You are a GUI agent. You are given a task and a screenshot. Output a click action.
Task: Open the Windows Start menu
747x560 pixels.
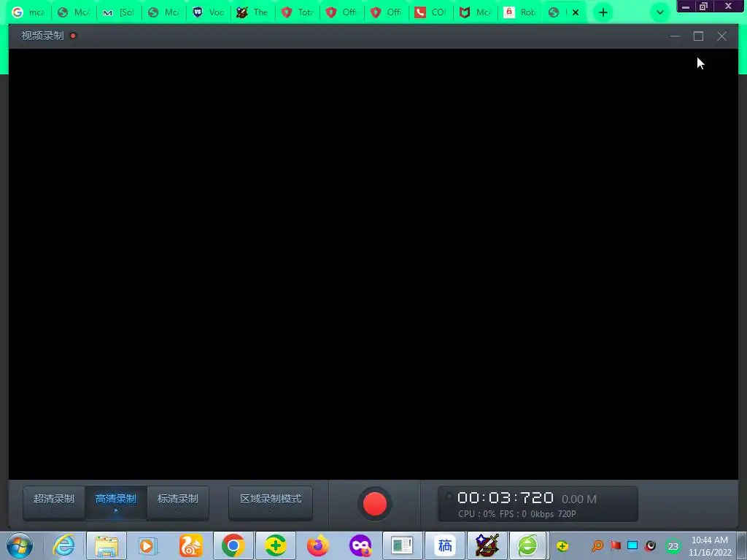(x=20, y=545)
